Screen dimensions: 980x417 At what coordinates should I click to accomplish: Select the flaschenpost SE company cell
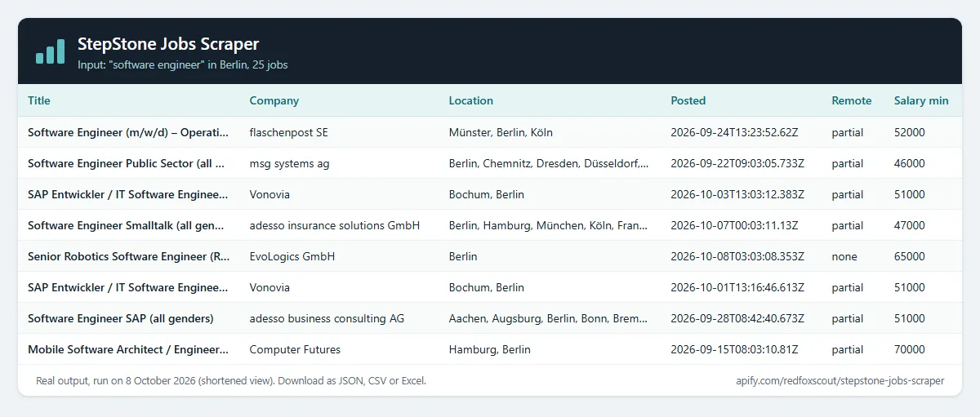click(289, 132)
